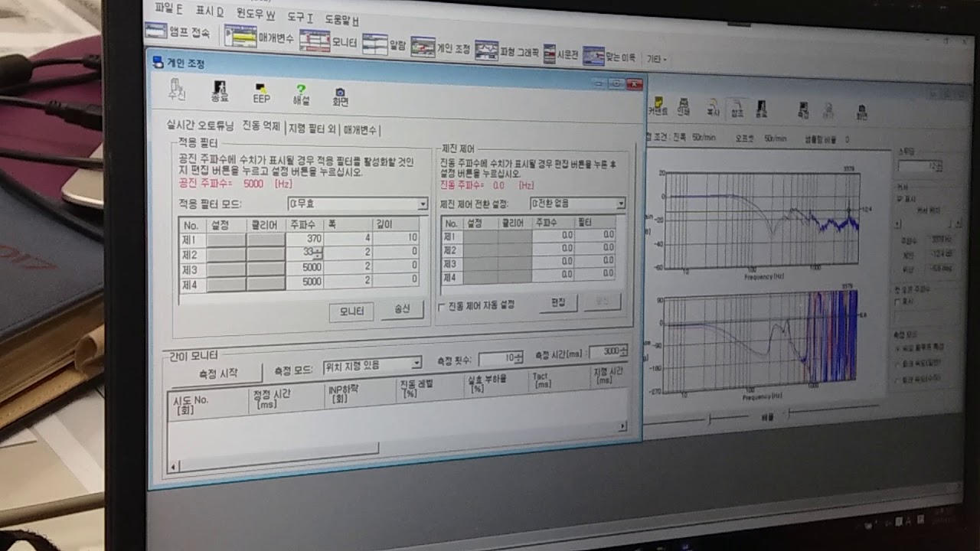Click the 커맨트 icon in graph window
Screen dimensions: 980x551
coord(658,106)
